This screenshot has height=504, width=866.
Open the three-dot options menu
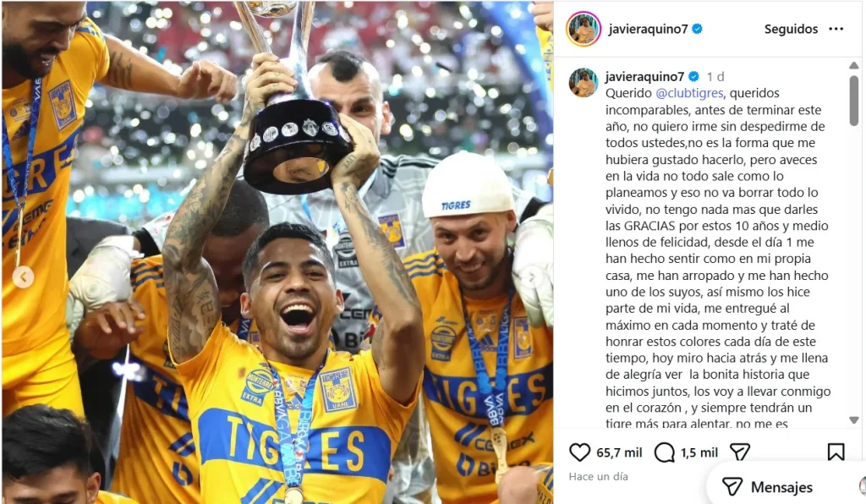pos(836,29)
